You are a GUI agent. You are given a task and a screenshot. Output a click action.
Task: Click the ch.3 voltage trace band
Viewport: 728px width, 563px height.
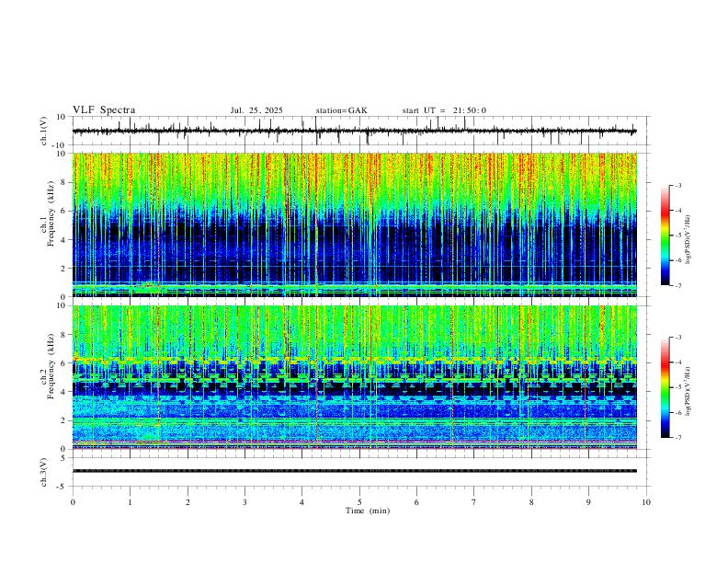click(x=354, y=471)
